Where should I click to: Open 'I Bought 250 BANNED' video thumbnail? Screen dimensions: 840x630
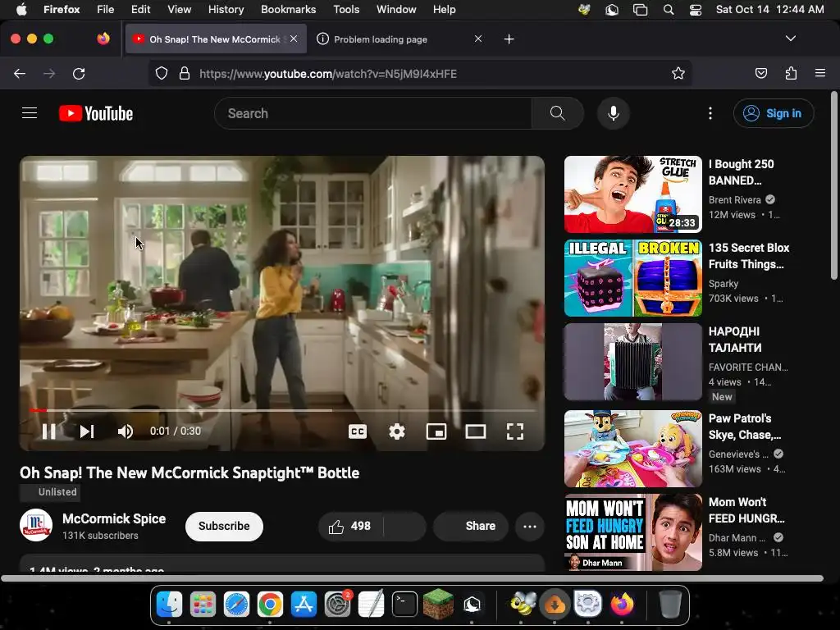pos(632,194)
